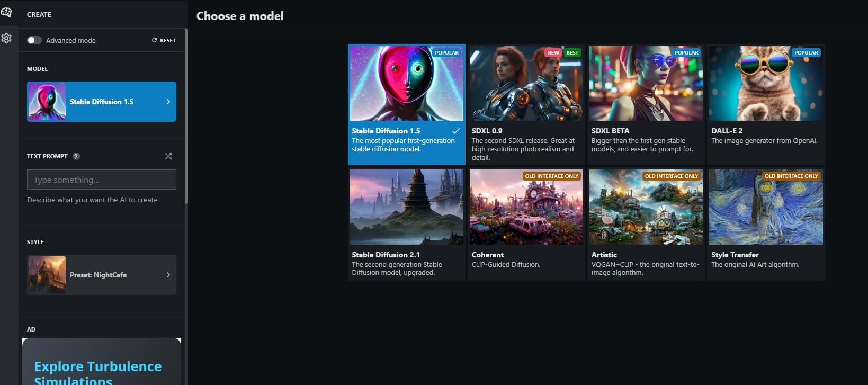868x385 pixels.
Task: Open the Explore Turbulence Simulations ad
Action: 98,371
